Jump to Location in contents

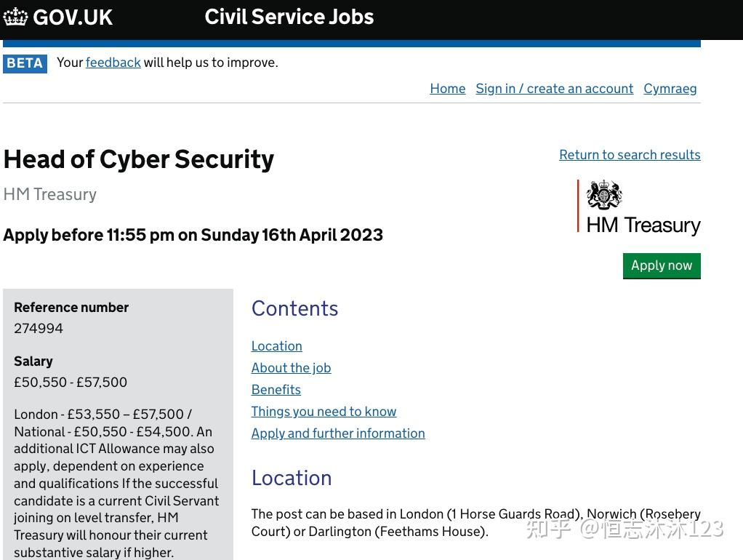(276, 346)
